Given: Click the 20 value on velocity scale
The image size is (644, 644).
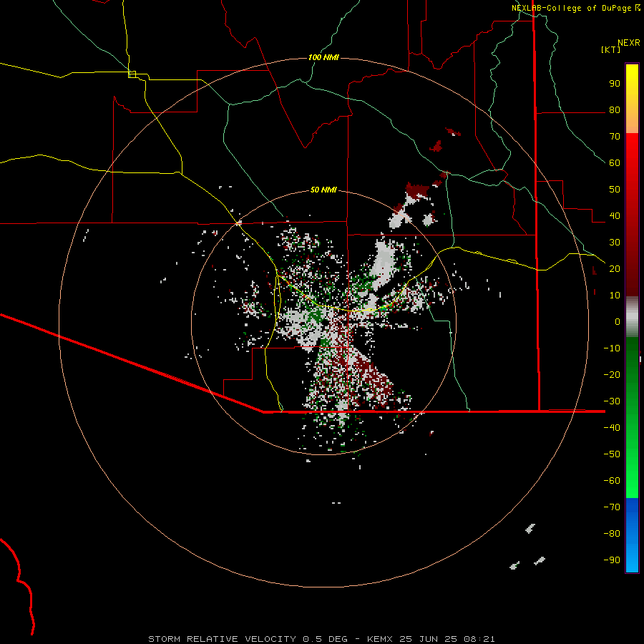Looking at the screenshot, I should [x=615, y=268].
